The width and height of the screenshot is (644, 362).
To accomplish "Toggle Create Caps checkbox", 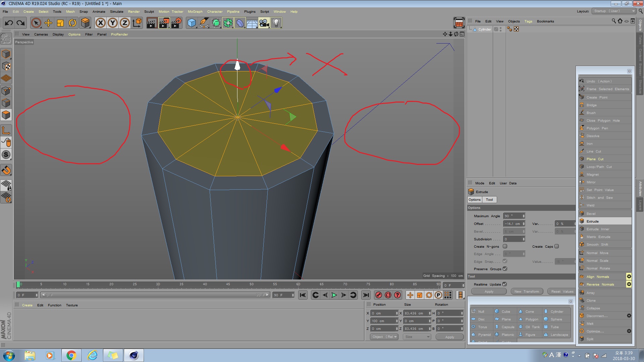I will 557,246.
